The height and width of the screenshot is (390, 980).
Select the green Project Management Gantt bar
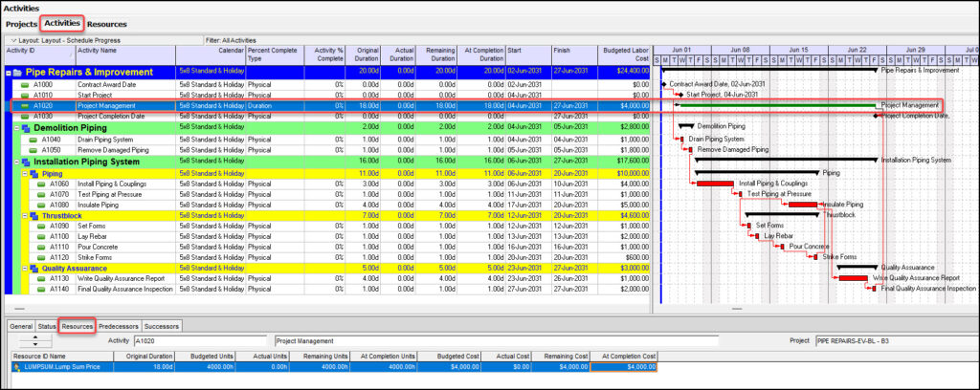[x=778, y=105]
